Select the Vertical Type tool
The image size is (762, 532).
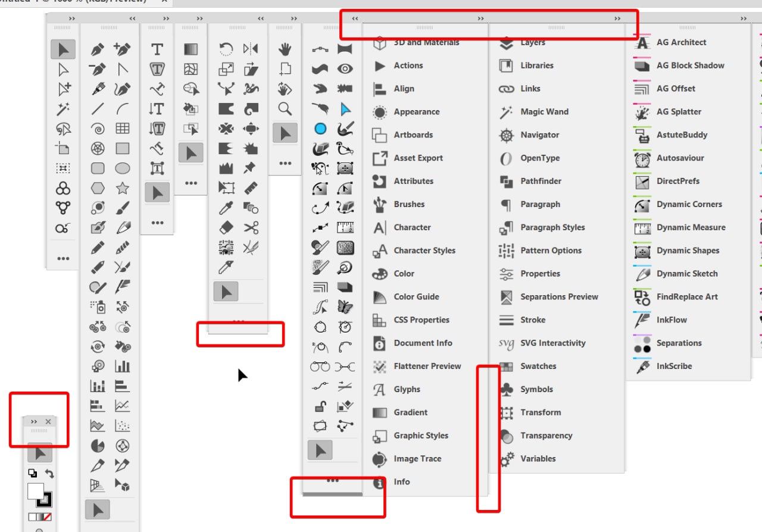pos(157,109)
